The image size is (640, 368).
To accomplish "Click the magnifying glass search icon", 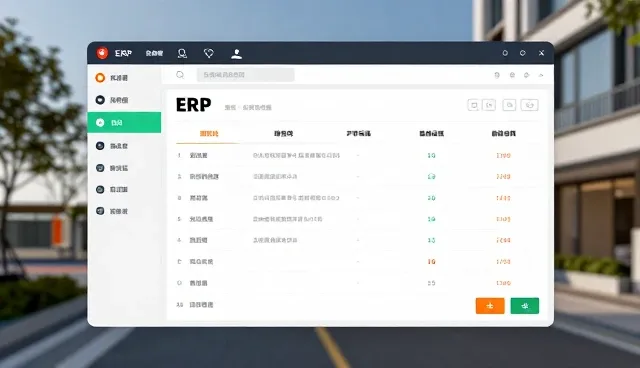I will tap(180, 75).
